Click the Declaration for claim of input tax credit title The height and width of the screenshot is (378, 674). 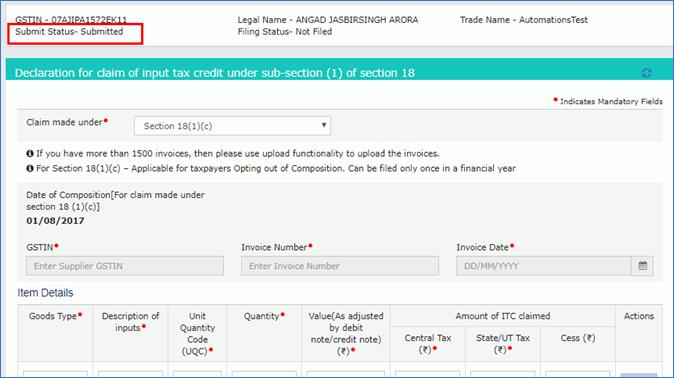214,73
